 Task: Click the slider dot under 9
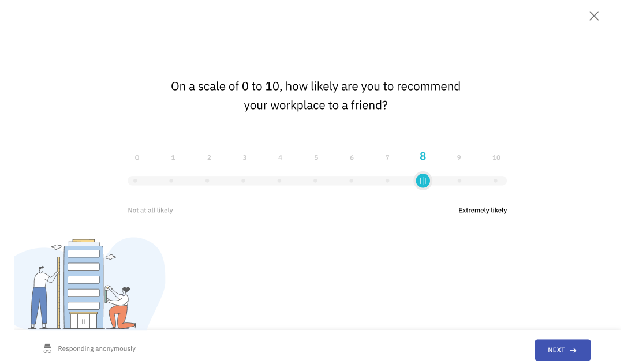point(459,181)
